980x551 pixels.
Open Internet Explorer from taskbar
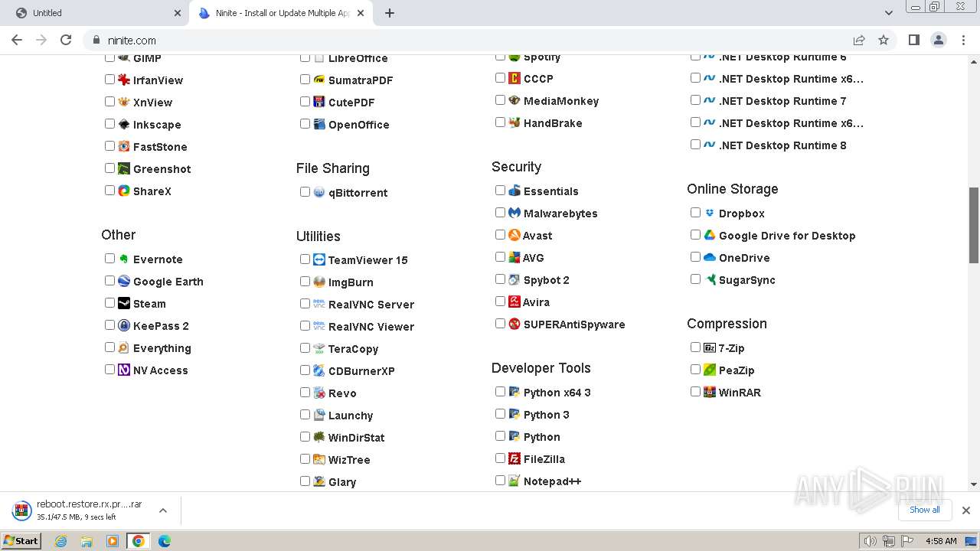61,541
